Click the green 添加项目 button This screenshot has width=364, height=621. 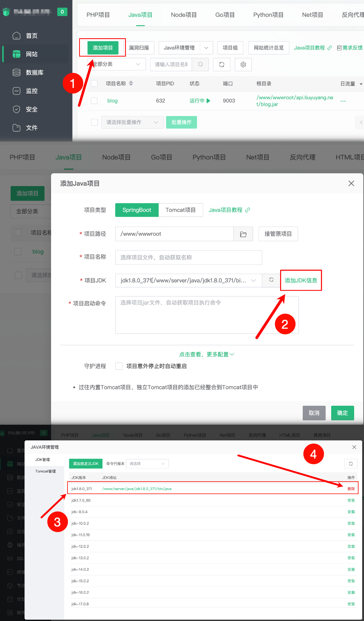(103, 48)
